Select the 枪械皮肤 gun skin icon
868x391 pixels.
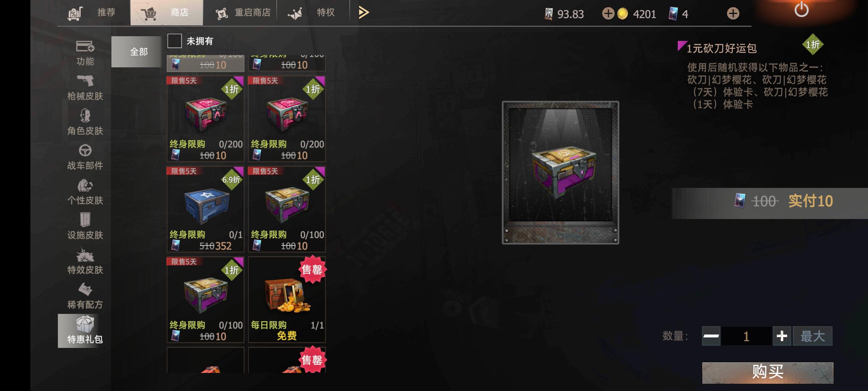click(85, 81)
